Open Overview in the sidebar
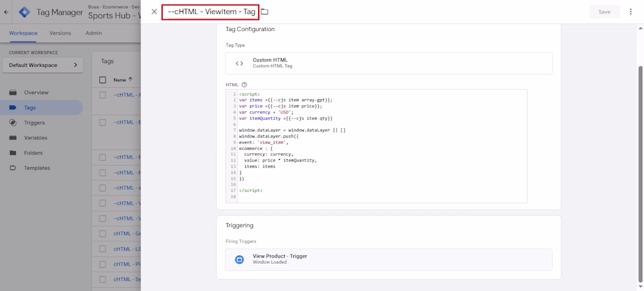The image size is (644, 291). [x=36, y=93]
